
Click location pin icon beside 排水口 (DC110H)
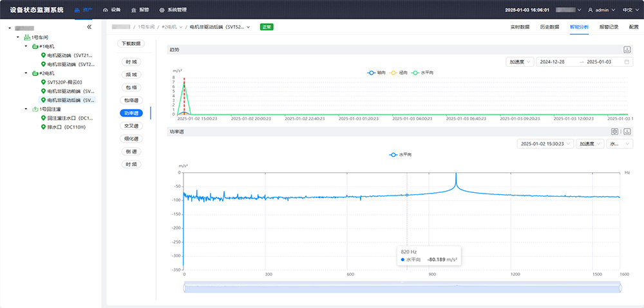(x=44, y=127)
